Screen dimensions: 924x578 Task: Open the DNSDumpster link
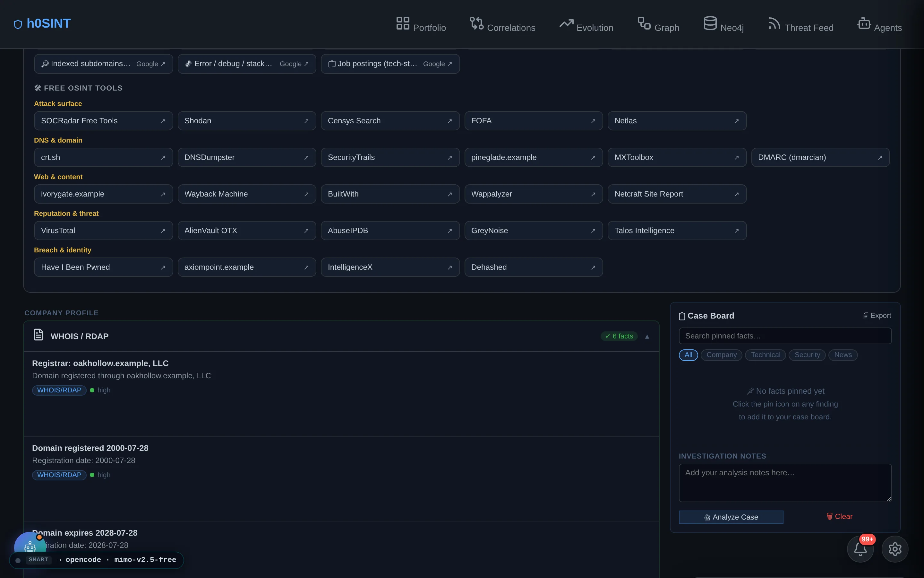[247, 157]
